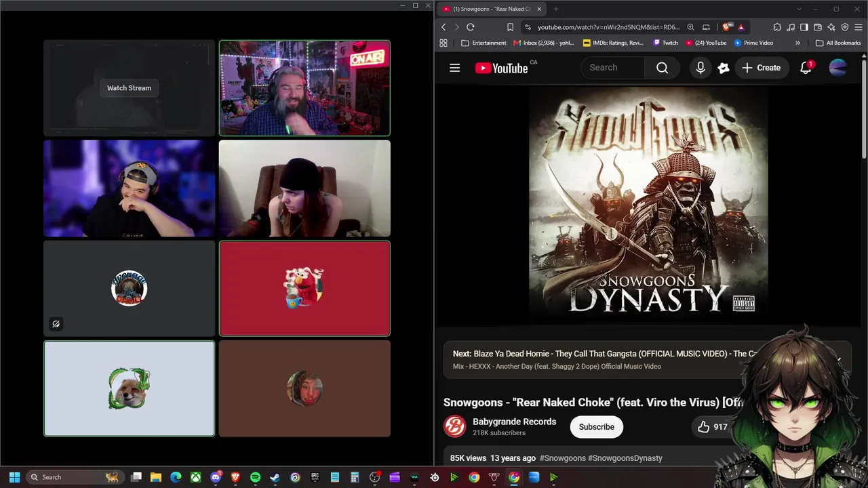Open the sparkle Ask icon beside microphone
868x488 pixels.
pyautogui.click(x=724, y=68)
